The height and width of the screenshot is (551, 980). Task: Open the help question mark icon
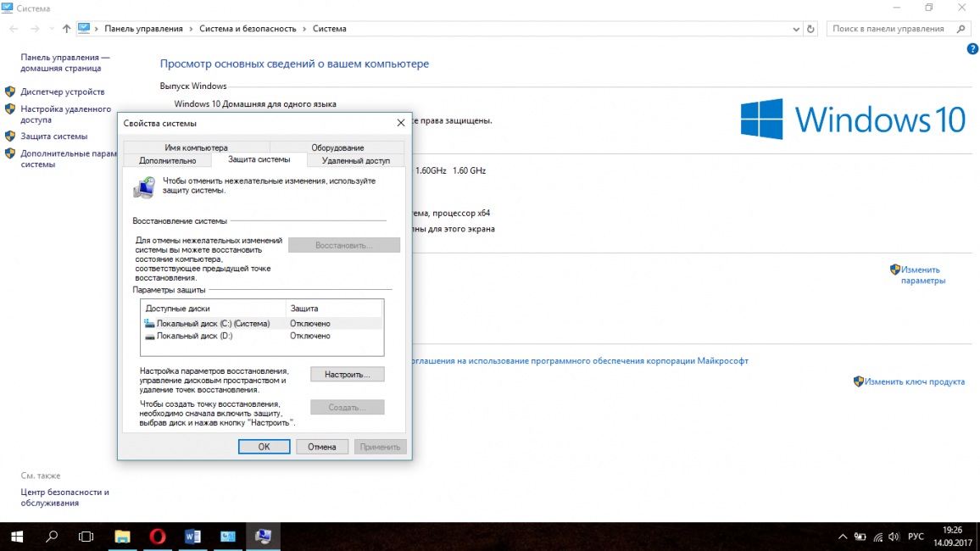point(972,48)
